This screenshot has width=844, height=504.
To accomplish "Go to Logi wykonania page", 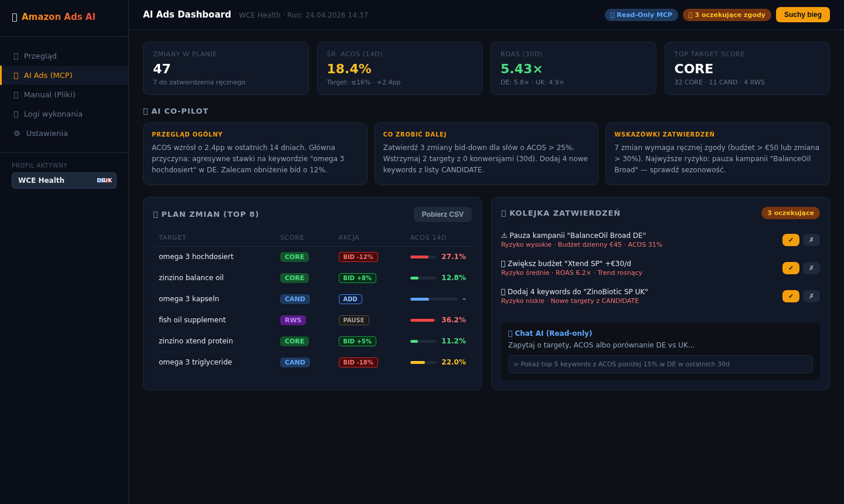I will click(x=64, y=114).
